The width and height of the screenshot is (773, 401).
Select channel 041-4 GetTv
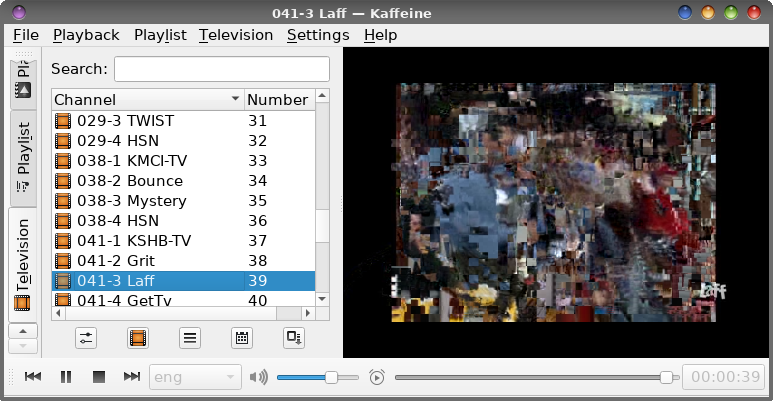[183, 299]
